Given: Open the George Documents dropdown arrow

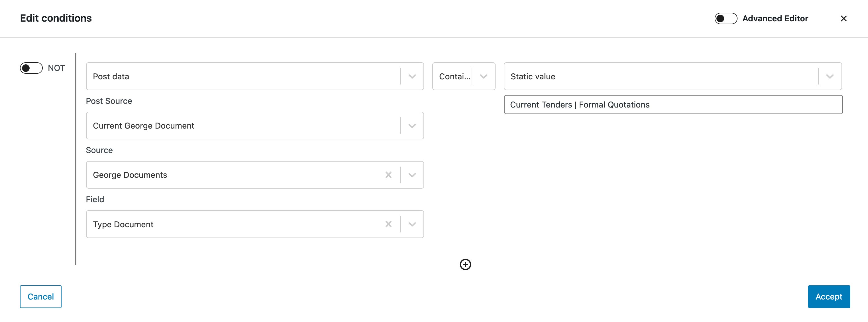Looking at the screenshot, I should pyautogui.click(x=412, y=175).
